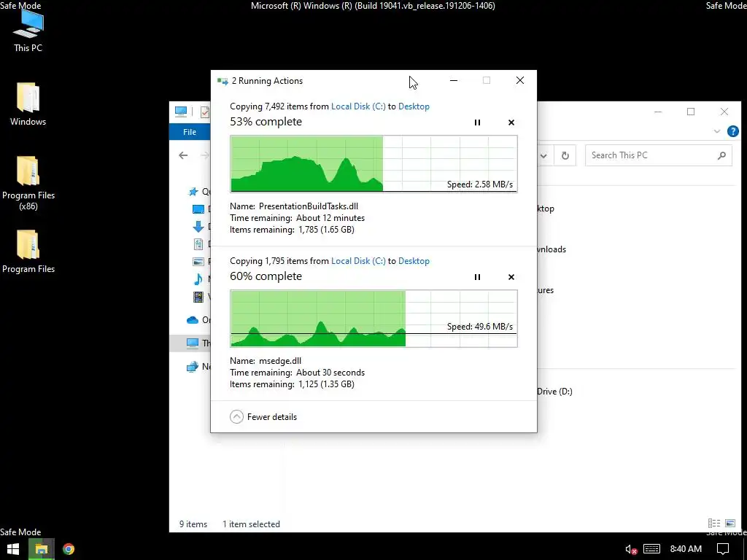Click properties checkmark in quick access toolbar

pos(205,112)
